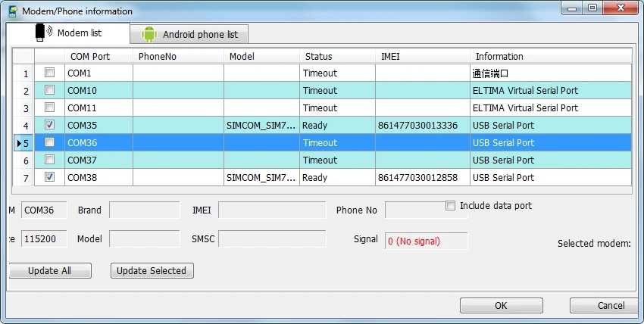Open the Android phone list tab
Viewport: 644px width, 324px height.
[x=189, y=35]
